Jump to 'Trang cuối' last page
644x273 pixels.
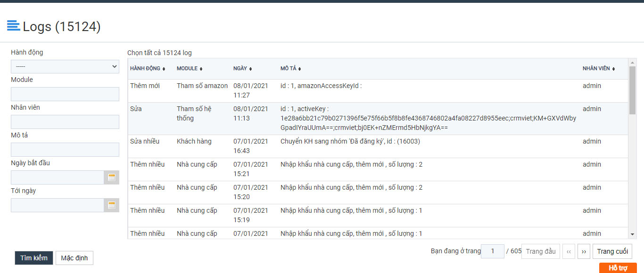pos(612,251)
